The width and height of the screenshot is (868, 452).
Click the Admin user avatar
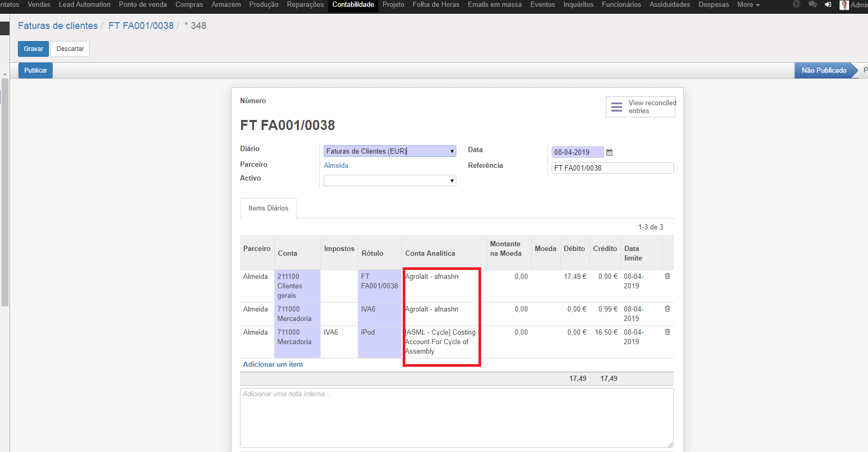click(x=844, y=5)
